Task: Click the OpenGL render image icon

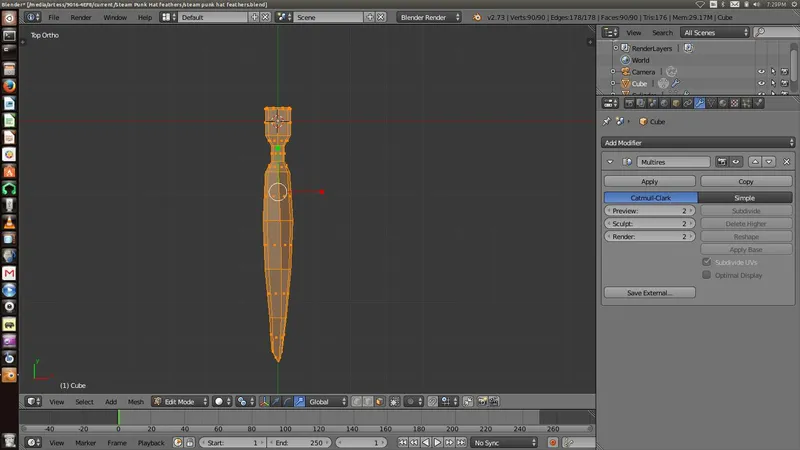Action: (x=482, y=402)
